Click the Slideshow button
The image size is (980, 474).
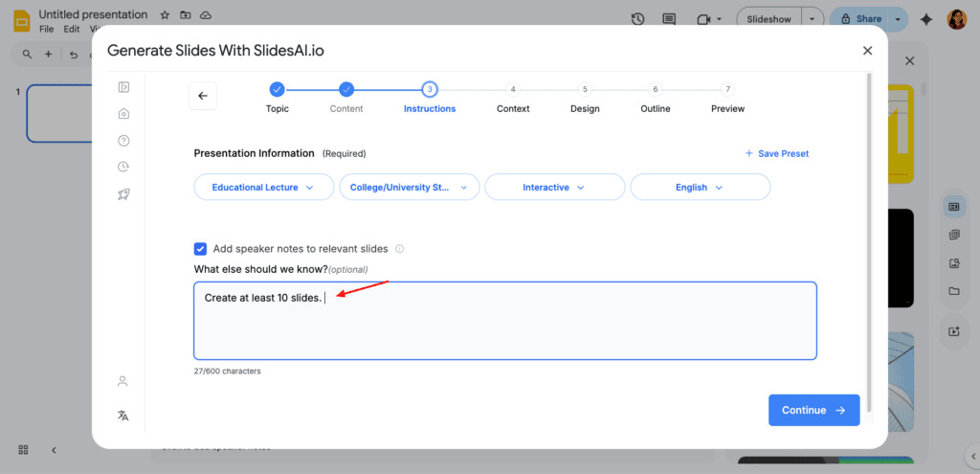pos(768,19)
